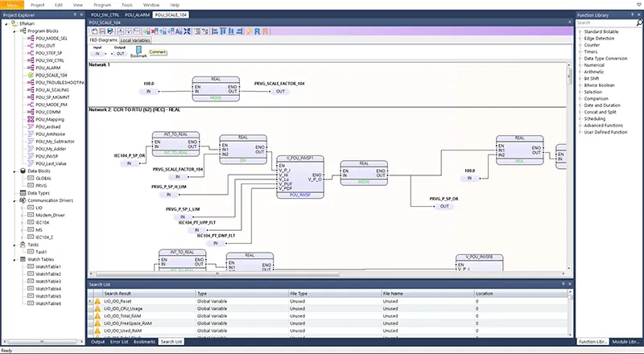Click the yellow lightning bolt toolbar icon
Screen dimensions: 644x354
coord(249,31)
